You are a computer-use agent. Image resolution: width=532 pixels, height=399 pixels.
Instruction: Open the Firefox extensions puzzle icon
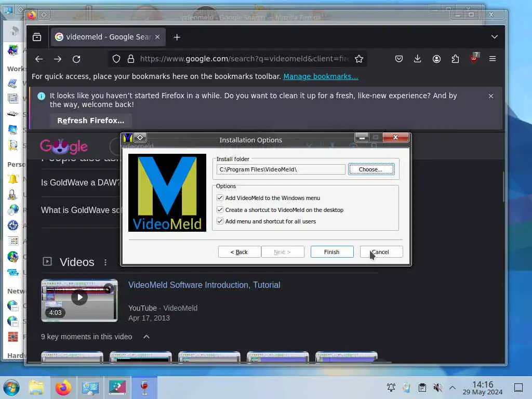coord(455,59)
